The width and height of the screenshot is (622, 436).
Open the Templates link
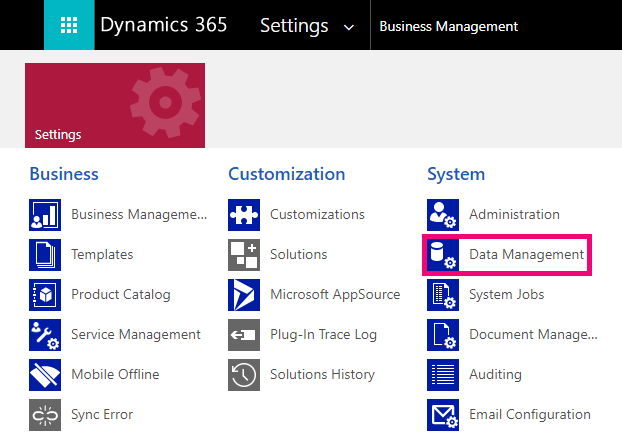pos(102,254)
